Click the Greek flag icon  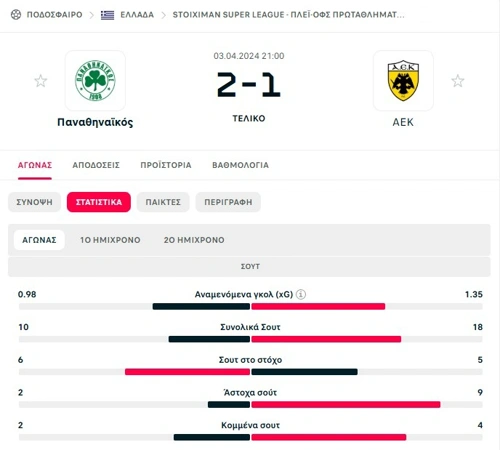107,15
